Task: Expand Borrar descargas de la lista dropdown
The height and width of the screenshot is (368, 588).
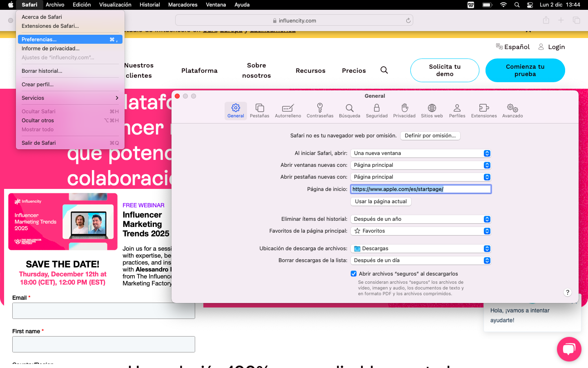Action: (x=421, y=260)
